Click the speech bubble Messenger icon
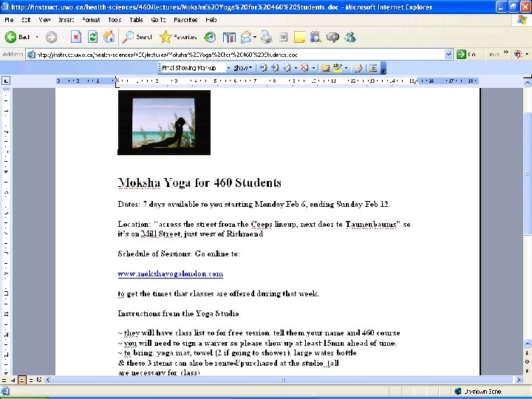 [x=332, y=37]
